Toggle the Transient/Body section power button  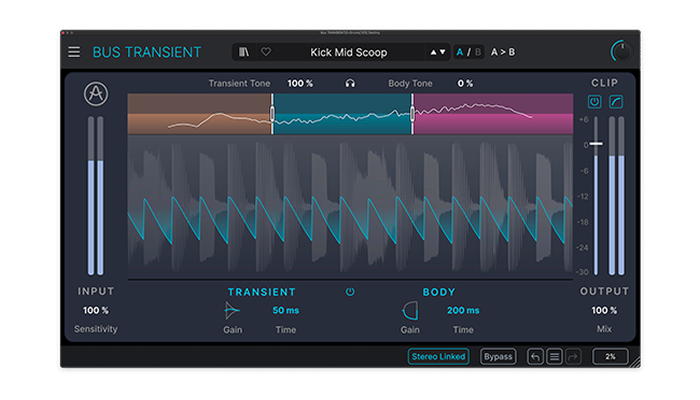point(350,292)
